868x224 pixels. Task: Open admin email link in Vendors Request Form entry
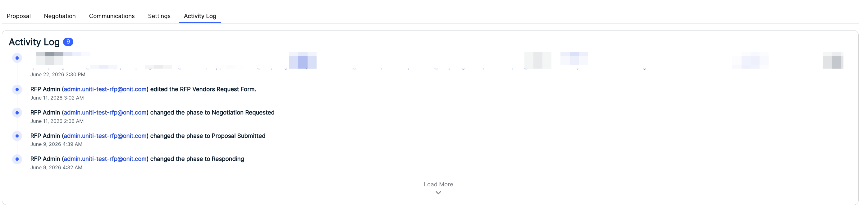(x=105, y=89)
